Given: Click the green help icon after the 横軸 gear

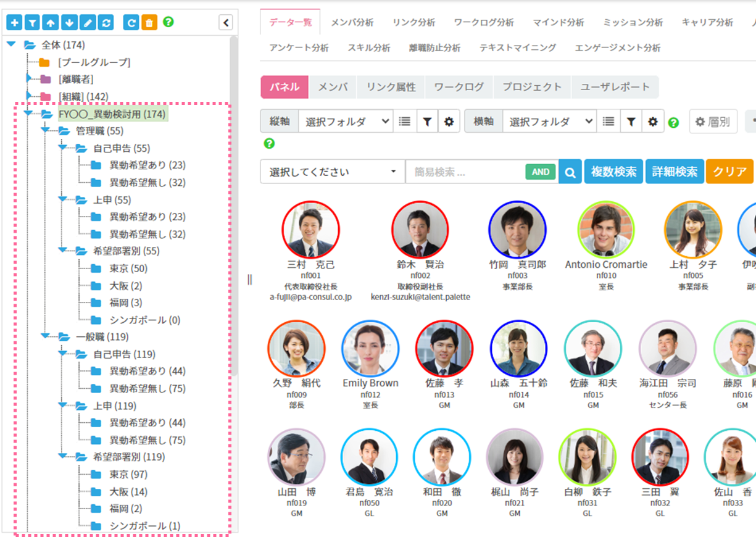Looking at the screenshot, I should [673, 122].
